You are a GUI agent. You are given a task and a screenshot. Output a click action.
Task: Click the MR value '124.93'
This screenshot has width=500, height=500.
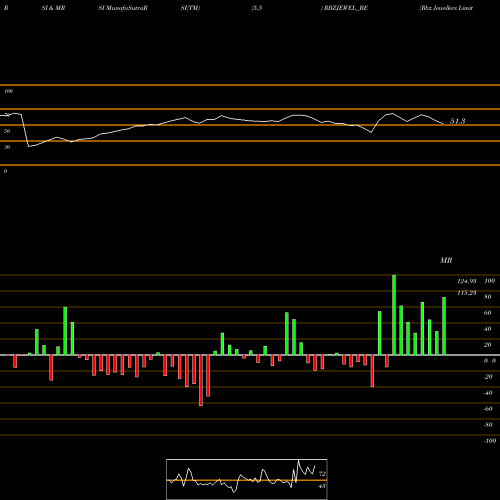point(467,281)
